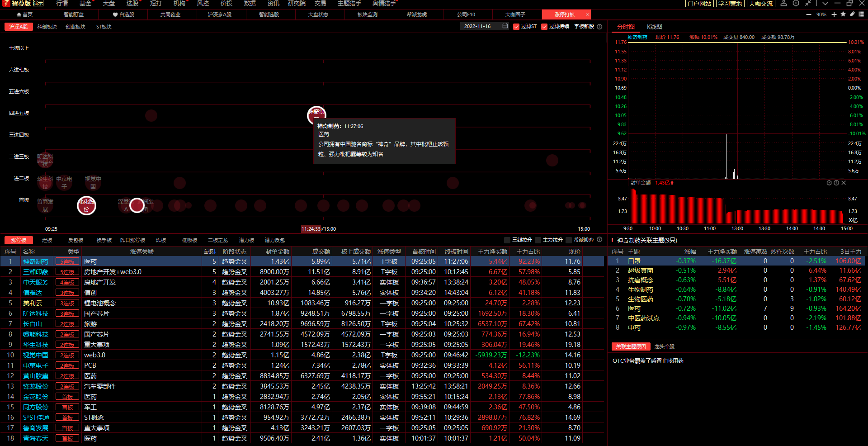Viewport: 868px width, 446px height.
Task: Click the 首页 home tab
Action: pos(24,14)
